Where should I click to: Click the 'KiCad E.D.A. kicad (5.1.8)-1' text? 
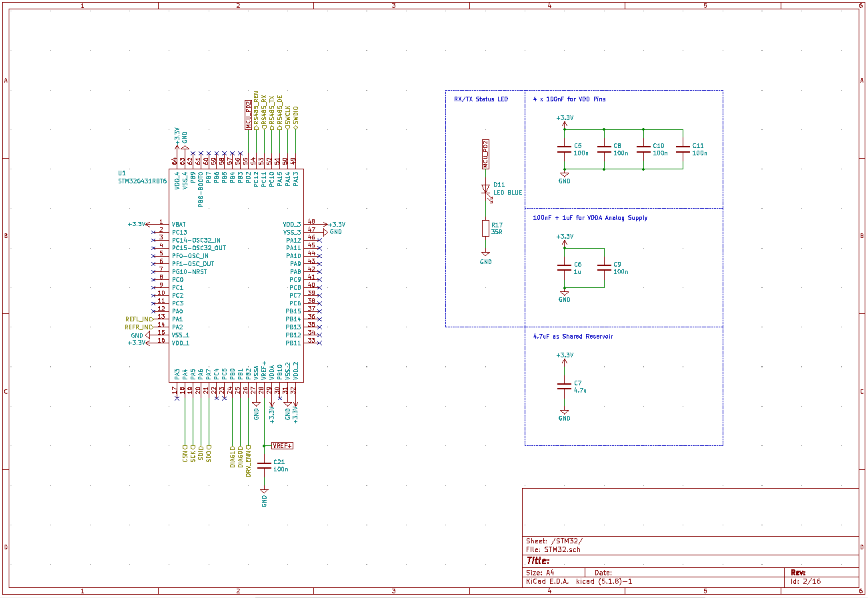[x=579, y=581]
